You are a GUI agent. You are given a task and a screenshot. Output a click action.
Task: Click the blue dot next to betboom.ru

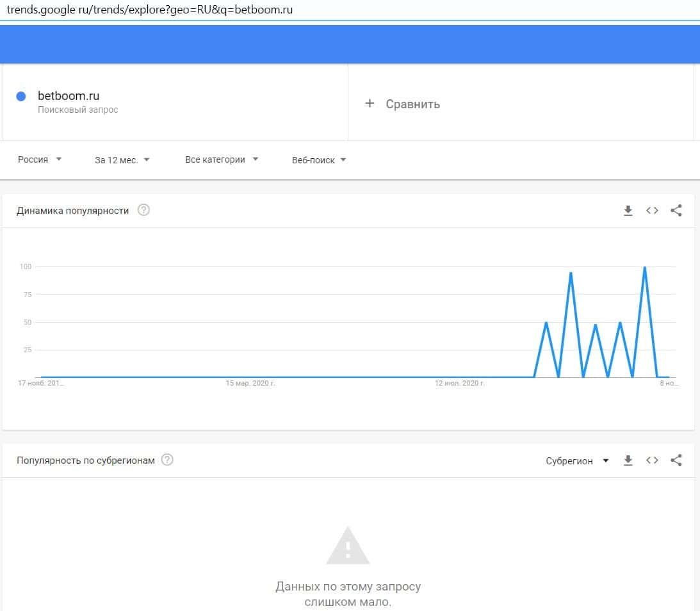click(21, 96)
